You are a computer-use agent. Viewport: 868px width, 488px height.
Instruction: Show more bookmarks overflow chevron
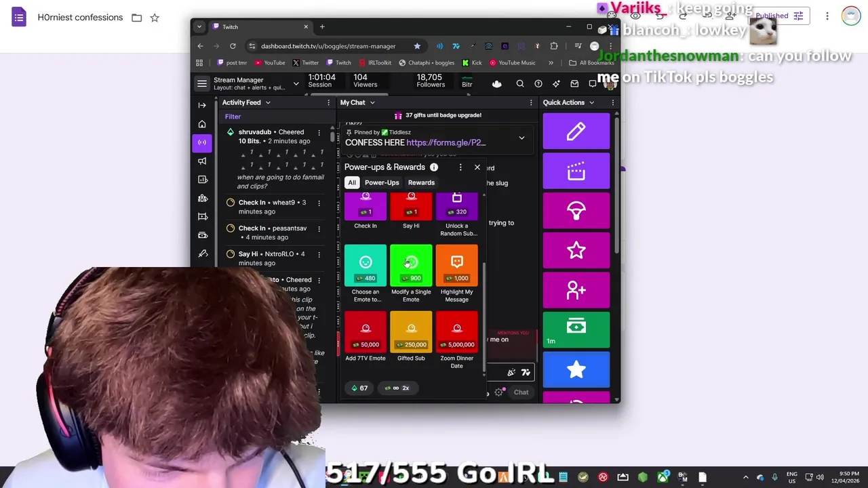pos(551,63)
